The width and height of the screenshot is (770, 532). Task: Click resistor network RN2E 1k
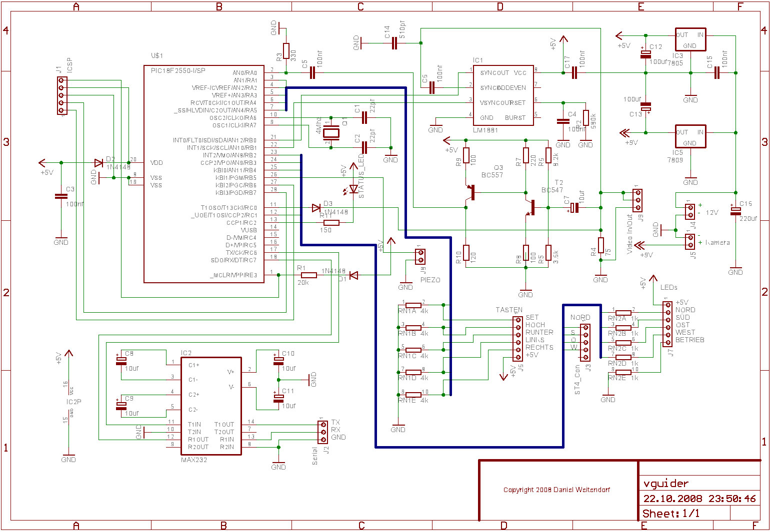(623, 373)
